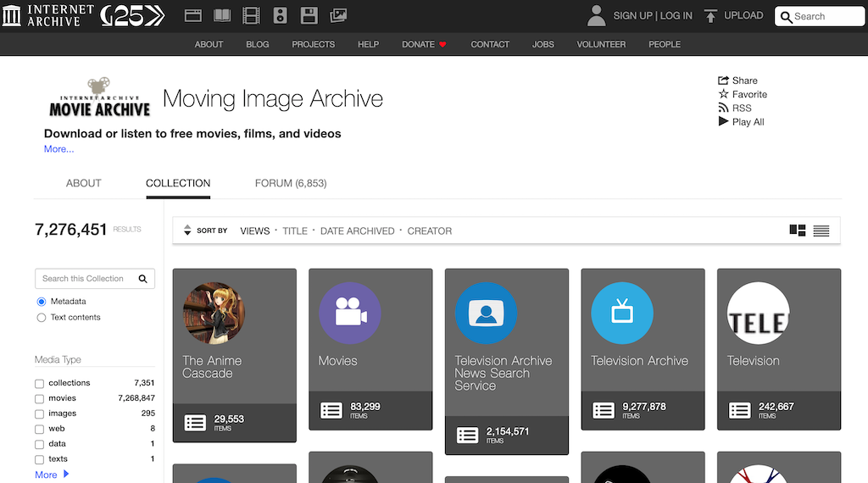Open the PROJECTS nav link
This screenshot has width=868, height=483.
[314, 44]
